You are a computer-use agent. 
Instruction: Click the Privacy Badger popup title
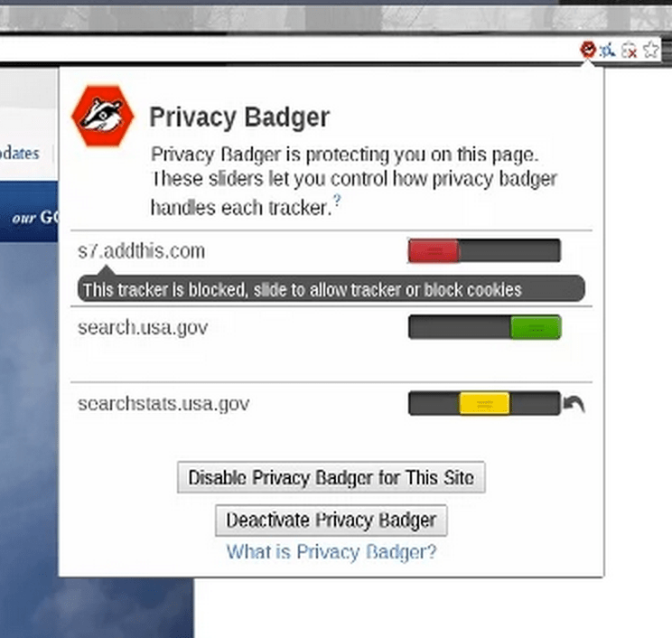238,117
